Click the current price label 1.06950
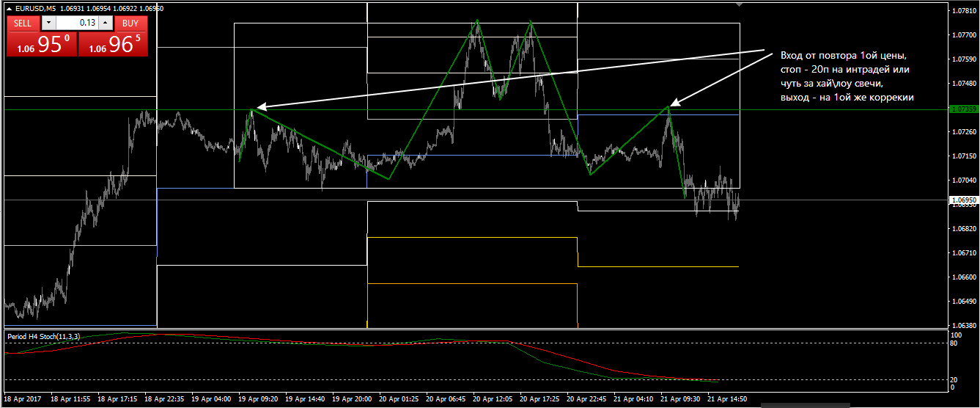Image resolution: width=980 pixels, height=408 pixels. [x=962, y=200]
